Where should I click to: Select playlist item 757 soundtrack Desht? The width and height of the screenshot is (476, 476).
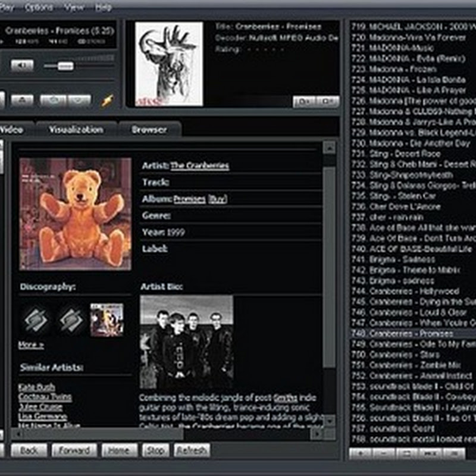pyautogui.click(x=413, y=428)
